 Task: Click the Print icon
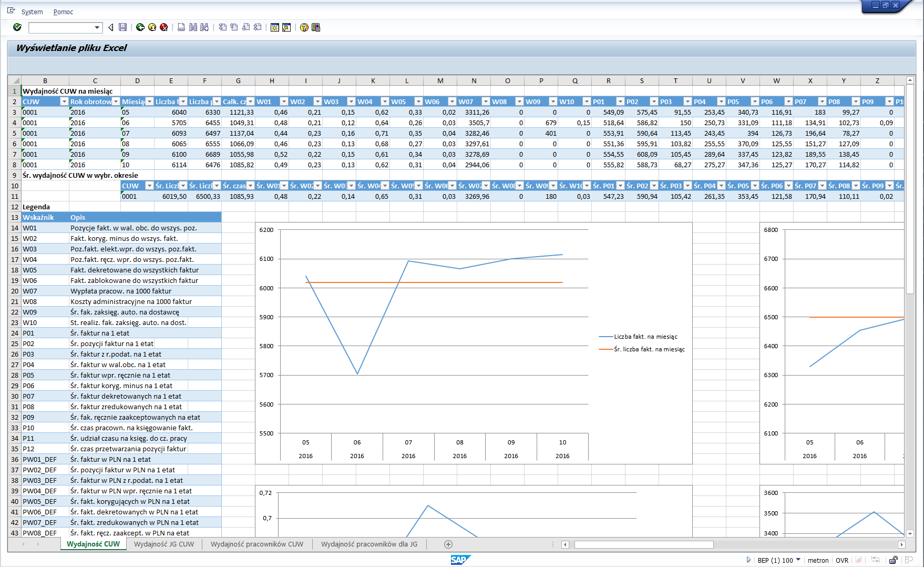(x=181, y=27)
